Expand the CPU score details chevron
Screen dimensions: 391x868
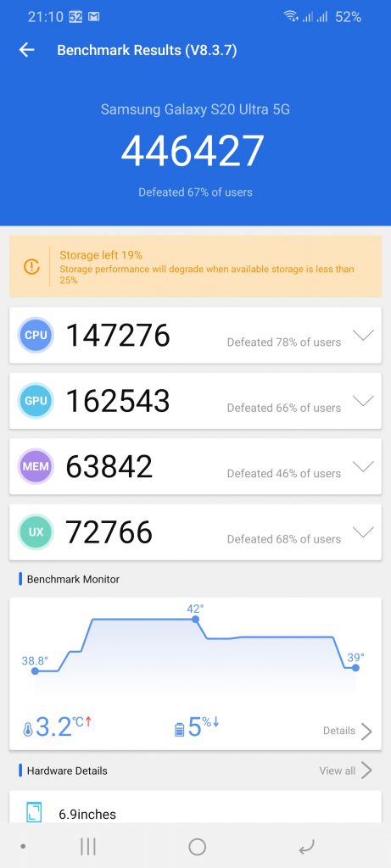tap(363, 335)
